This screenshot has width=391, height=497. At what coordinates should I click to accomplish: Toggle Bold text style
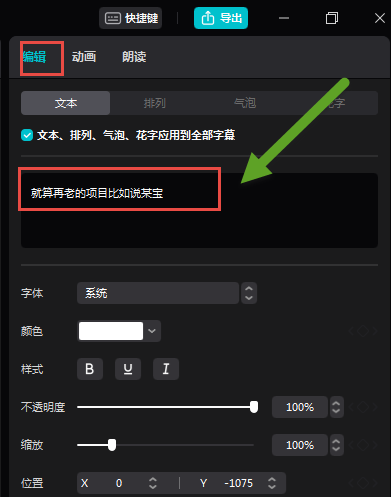[x=90, y=369]
